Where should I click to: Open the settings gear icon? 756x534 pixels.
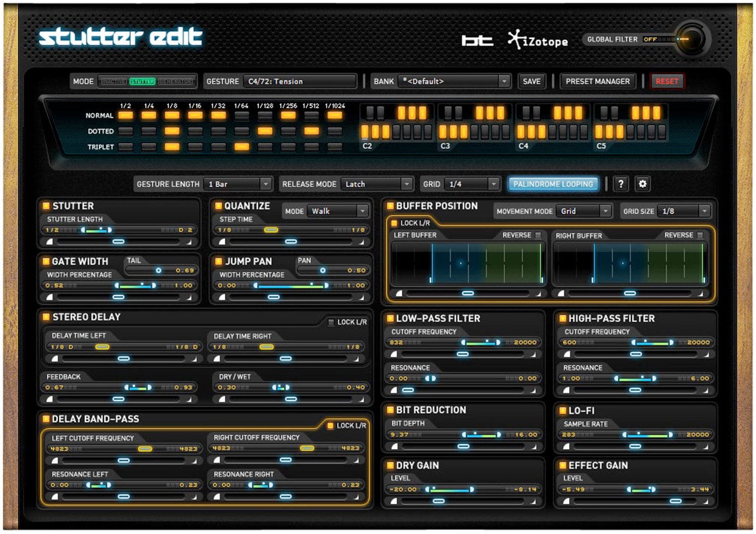coord(643,184)
